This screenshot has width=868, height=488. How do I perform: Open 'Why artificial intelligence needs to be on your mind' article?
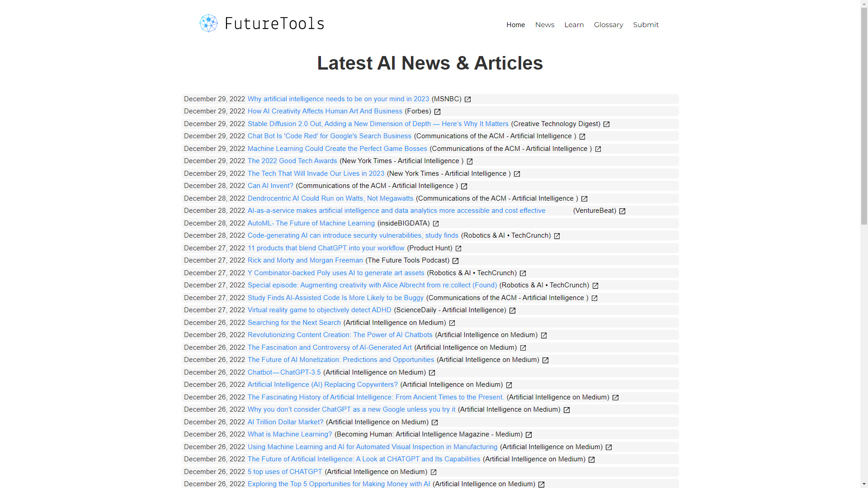[x=338, y=99]
